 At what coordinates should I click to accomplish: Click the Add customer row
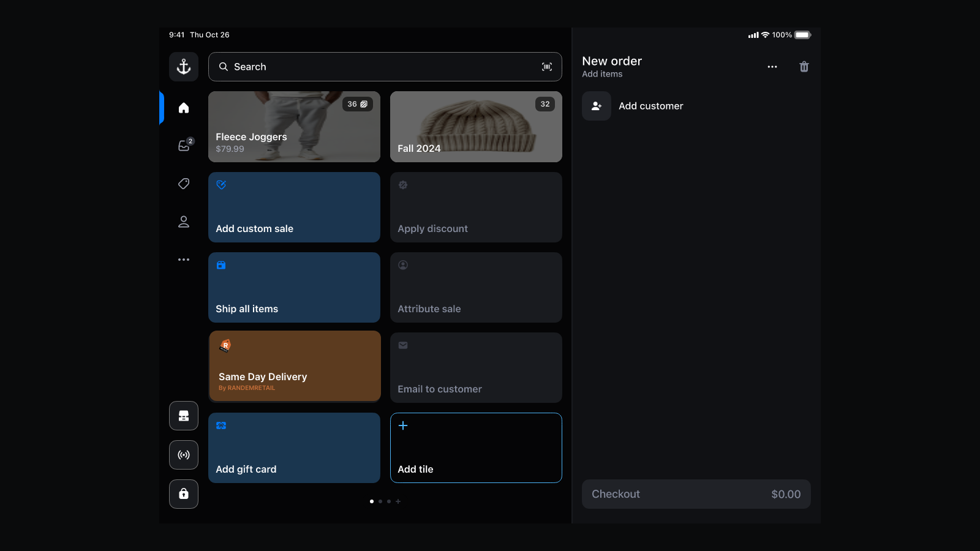696,106
